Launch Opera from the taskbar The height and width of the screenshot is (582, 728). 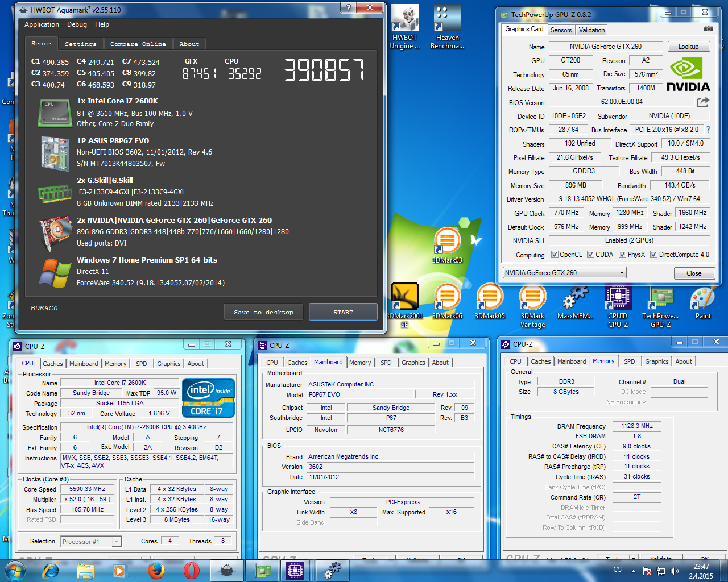pos(192,571)
